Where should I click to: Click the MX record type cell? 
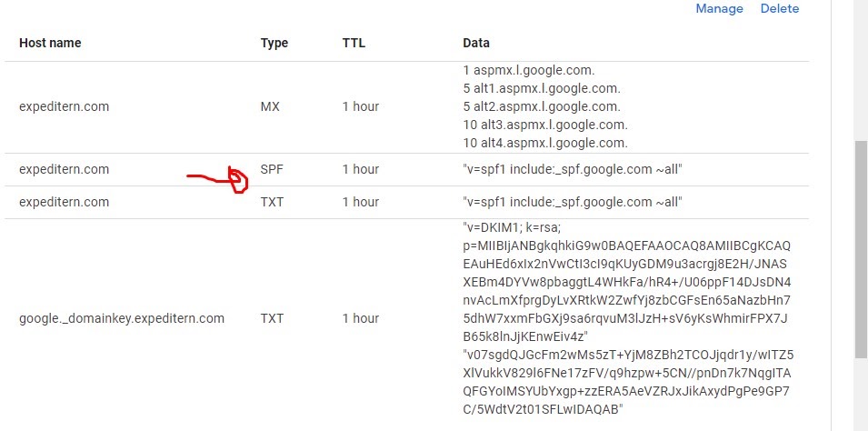pyautogui.click(x=270, y=106)
